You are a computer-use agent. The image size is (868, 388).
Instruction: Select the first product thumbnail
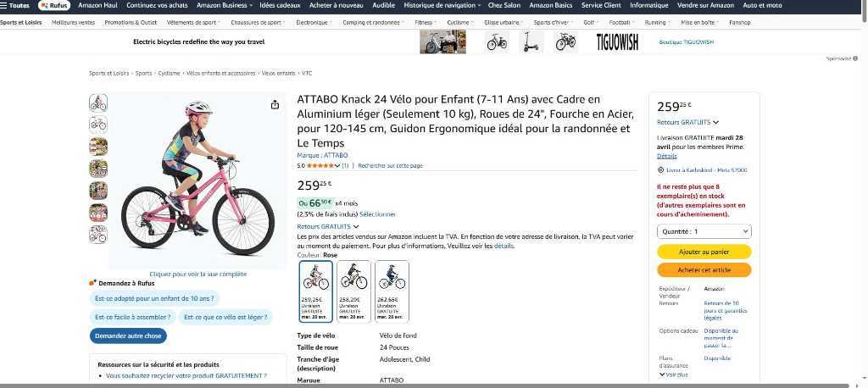tap(98, 103)
